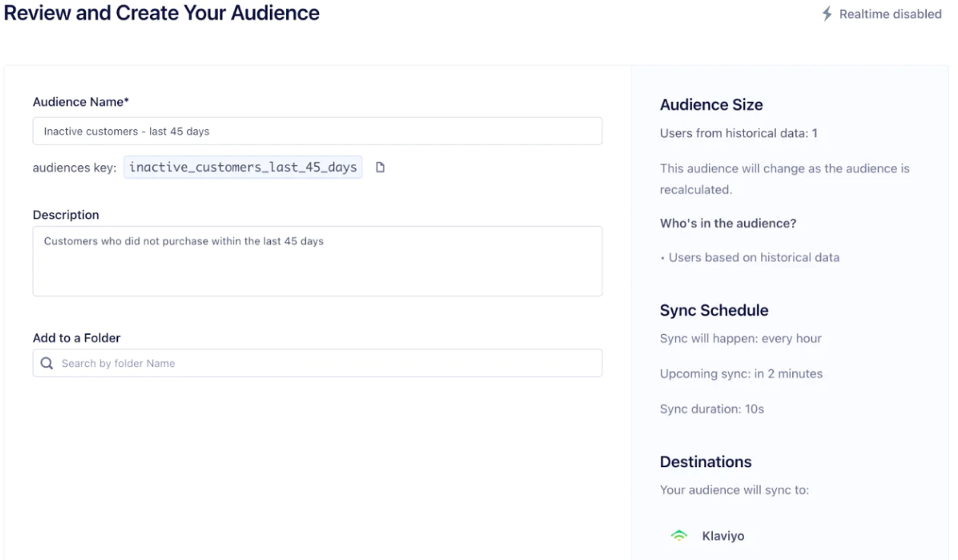Screen dimensions: 958x560
Task: Open the folder search by name field
Action: click(327, 364)
